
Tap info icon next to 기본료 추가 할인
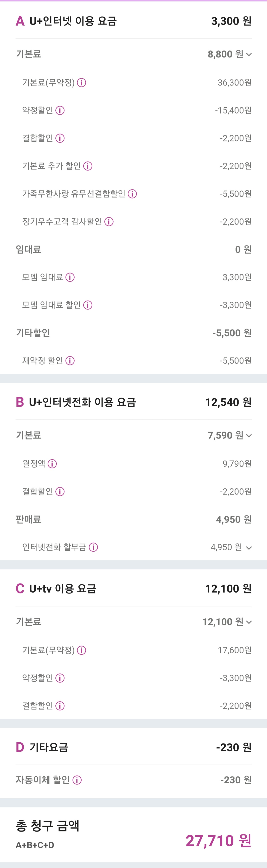point(88,166)
